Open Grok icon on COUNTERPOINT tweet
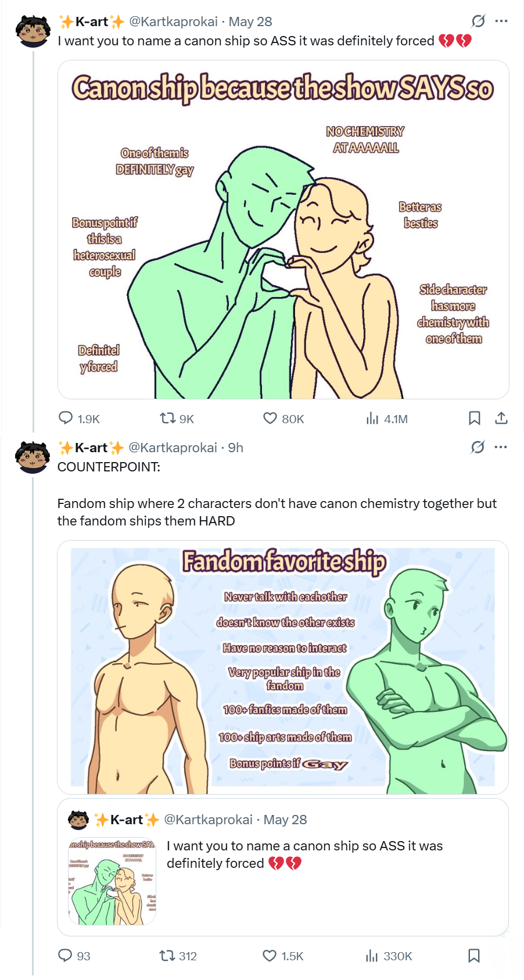 tap(478, 447)
